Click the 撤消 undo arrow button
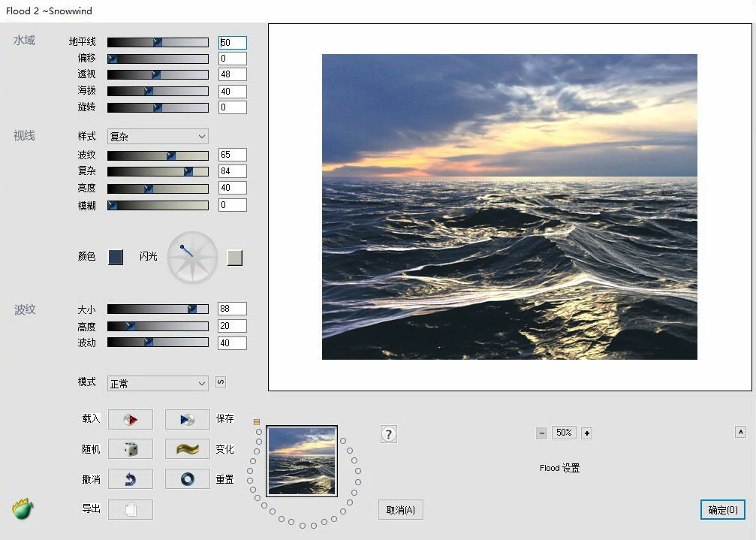The image size is (756, 540). click(130, 479)
